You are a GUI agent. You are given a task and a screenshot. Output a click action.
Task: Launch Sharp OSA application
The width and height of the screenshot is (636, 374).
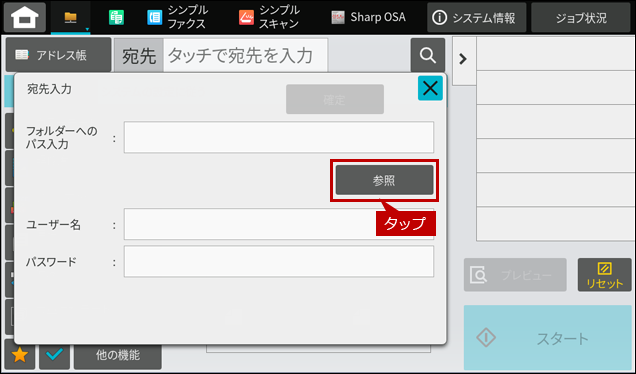pyautogui.click(x=368, y=17)
